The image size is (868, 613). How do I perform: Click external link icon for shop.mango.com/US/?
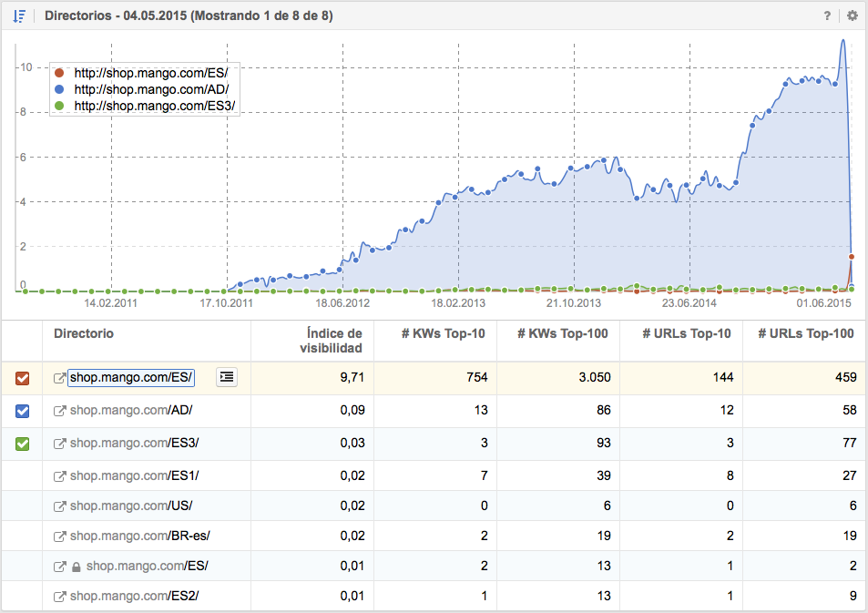click(60, 506)
